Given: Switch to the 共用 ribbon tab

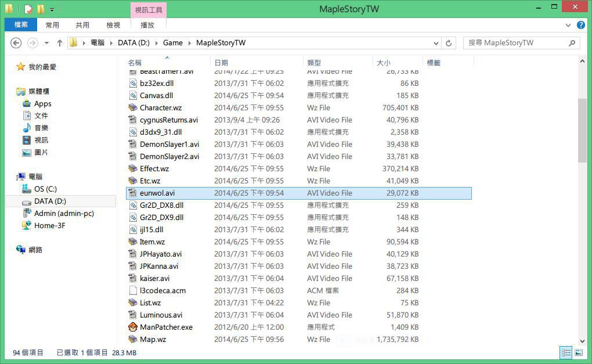Looking at the screenshot, I should click(82, 25).
